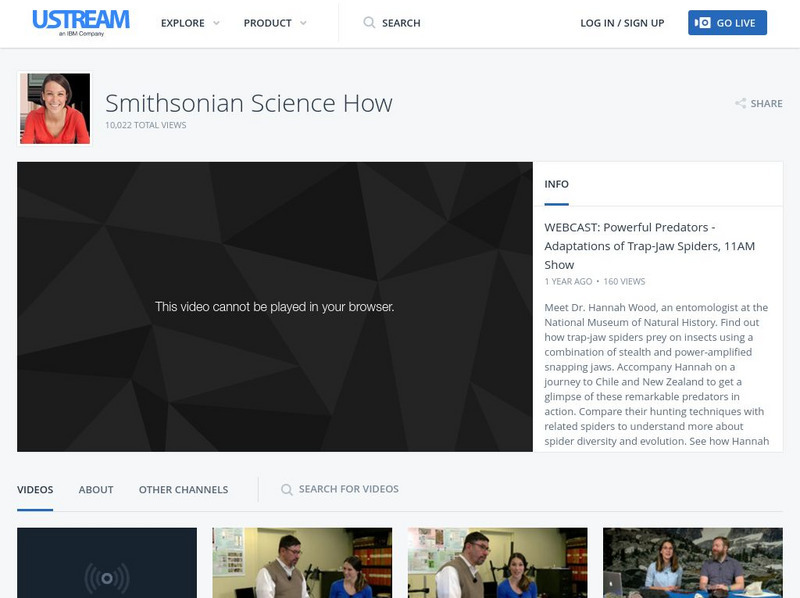The width and height of the screenshot is (800, 598).
Task: Click the Share label
Action: 766,104
